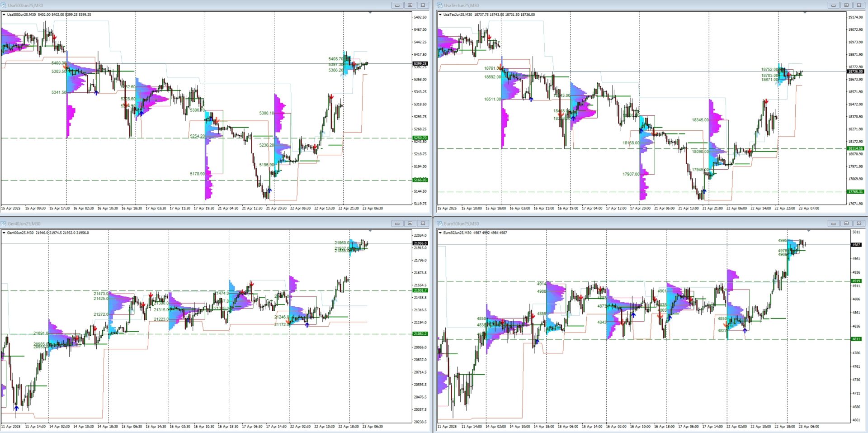
Task: Click the 17907.00 profile label in UsaTec chart
Action: [x=631, y=174]
